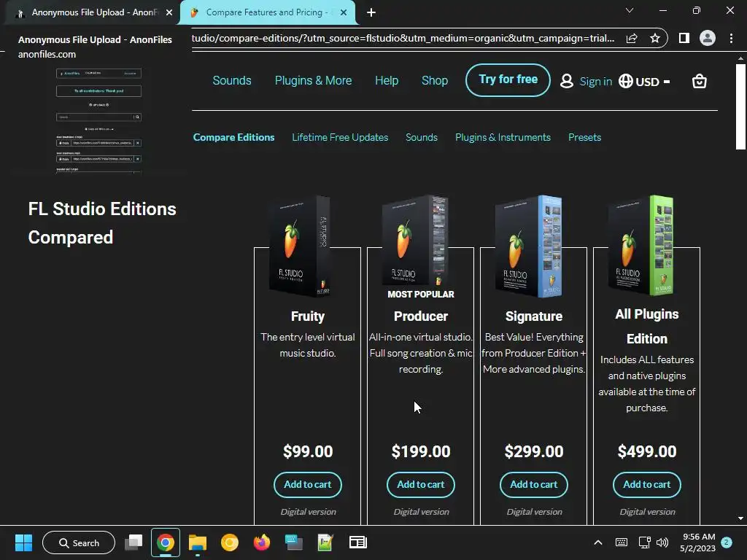Click the Chrome taskbar icon

166,542
